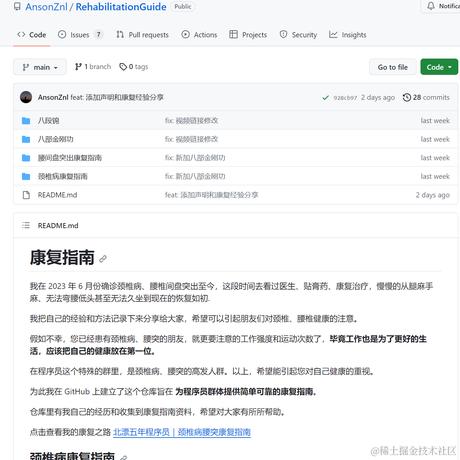Open the 北漂五年程序员 颈椎病腰突康复指南 link
The image size is (460, 460).
(x=182, y=432)
